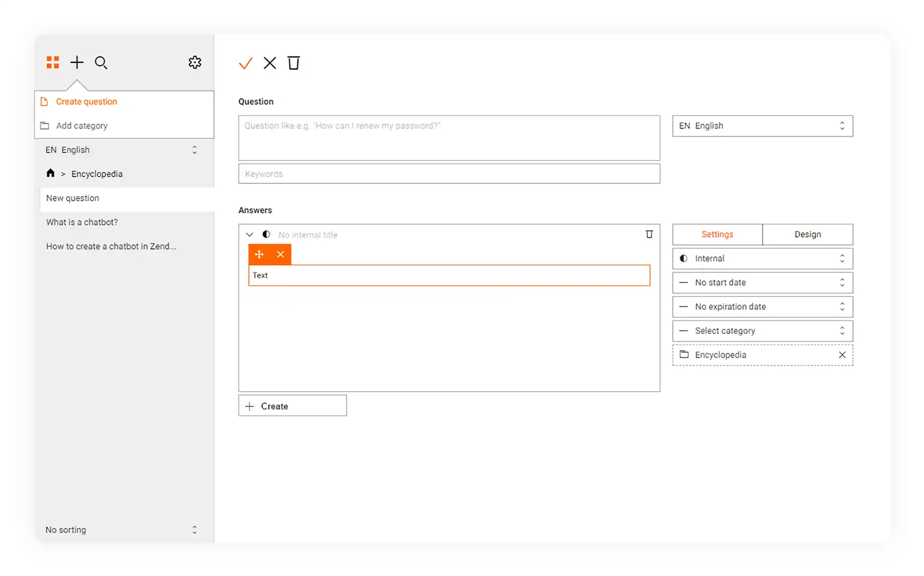Switch to the Settings tab
Image resolution: width=924 pixels, height=576 pixels.
[x=717, y=235]
